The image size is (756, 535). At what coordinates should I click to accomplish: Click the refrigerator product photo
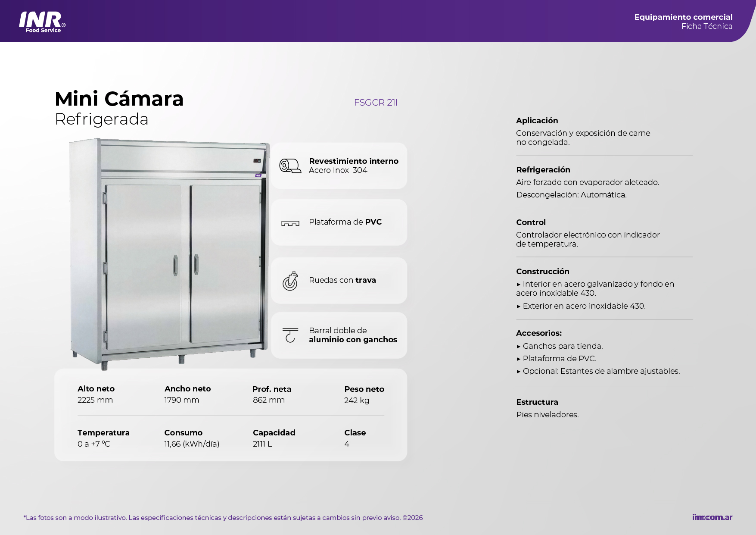169,254
